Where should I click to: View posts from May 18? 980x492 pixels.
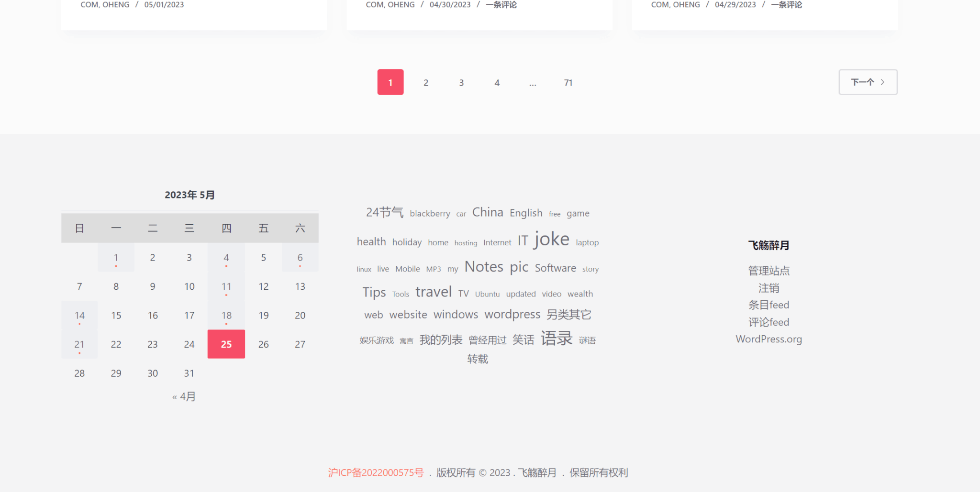coord(226,316)
